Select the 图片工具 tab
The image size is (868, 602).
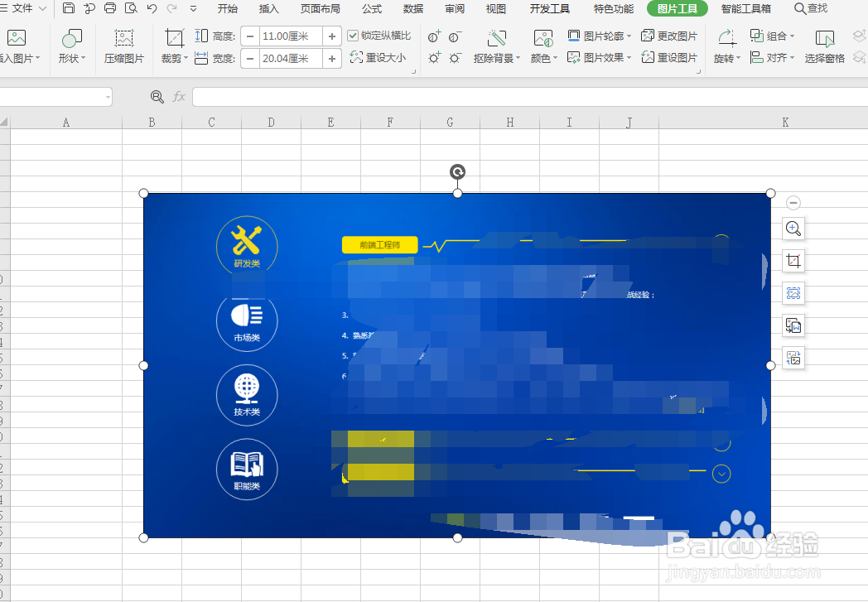pyautogui.click(x=677, y=8)
